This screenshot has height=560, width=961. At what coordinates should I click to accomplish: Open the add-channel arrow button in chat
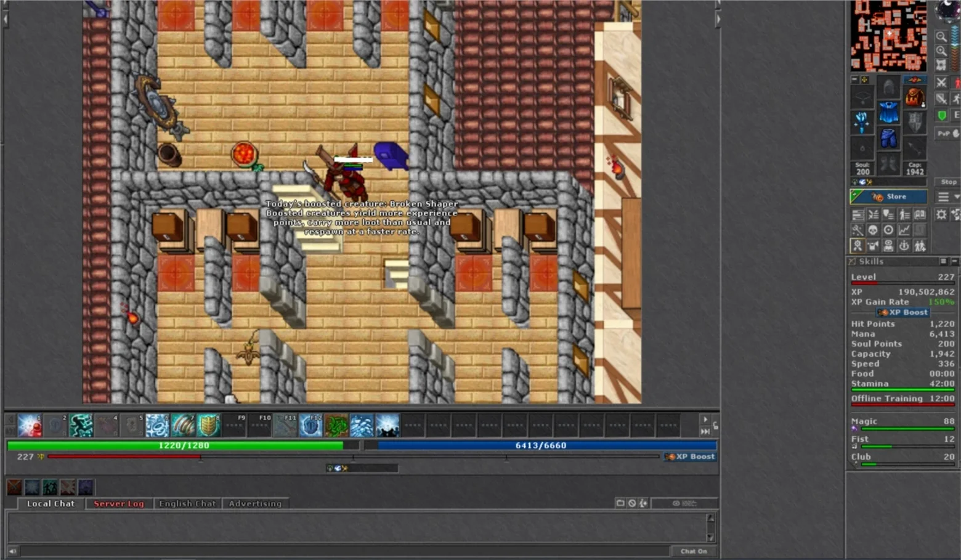(x=643, y=503)
